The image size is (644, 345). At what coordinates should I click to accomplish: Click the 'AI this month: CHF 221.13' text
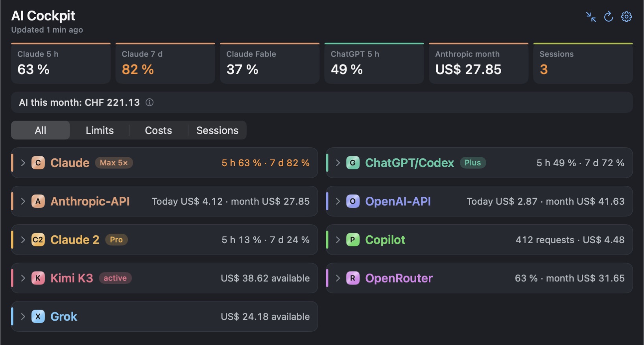(79, 103)
